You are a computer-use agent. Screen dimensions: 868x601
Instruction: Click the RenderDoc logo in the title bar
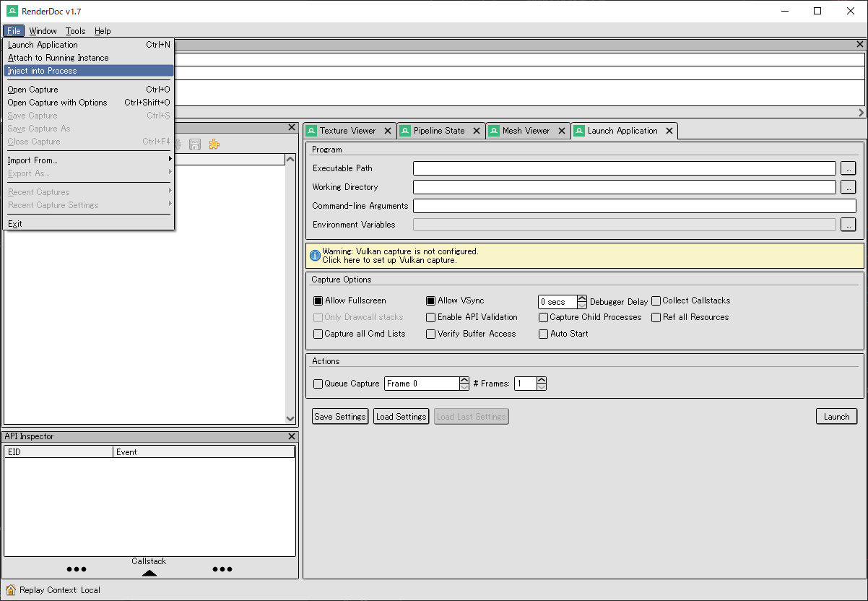pyautogui.click(x=11, y=11)
